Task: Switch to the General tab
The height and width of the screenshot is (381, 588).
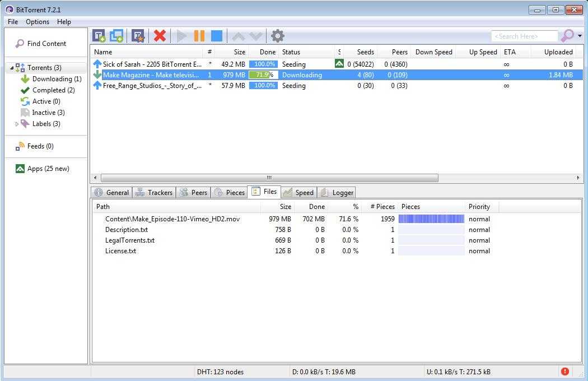Action: click(x=112, y=193)
